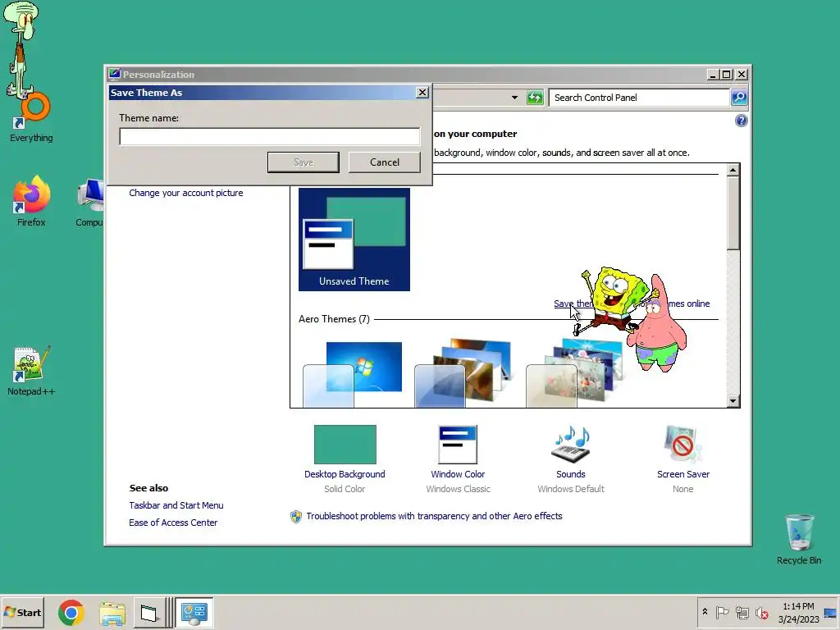This screenshot has height=630, width=840.
Task: Click the Start button
Action: coord(22,612)
